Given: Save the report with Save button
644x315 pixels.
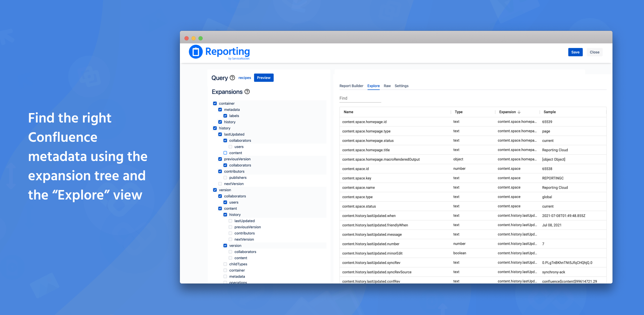Looking at the screenshot, I should coord(575,52).
